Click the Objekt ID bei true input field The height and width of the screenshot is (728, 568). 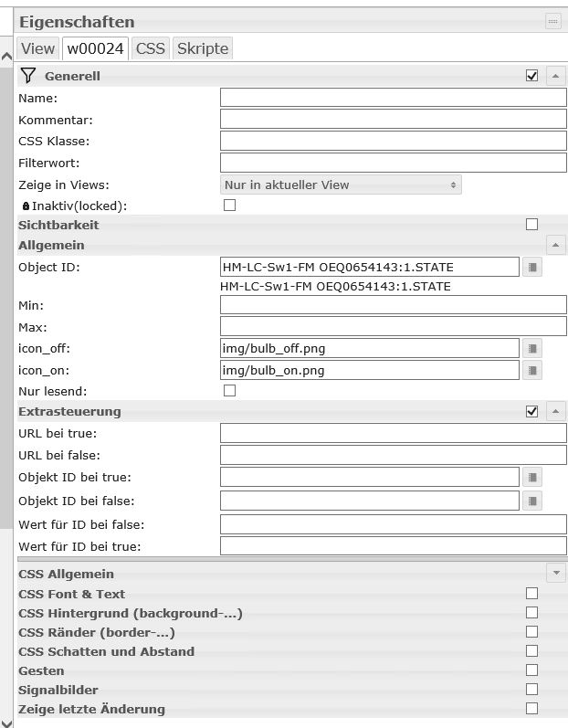(x=370, y=477)
